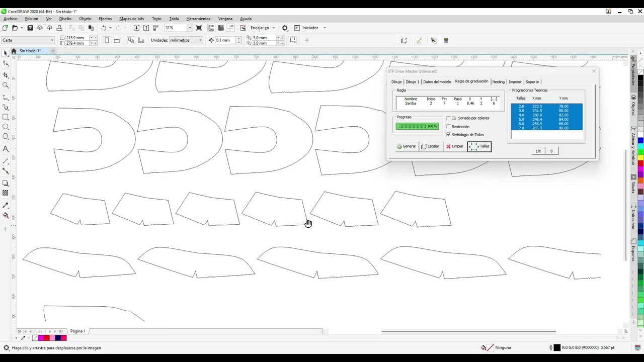
Task: Pick the magenta swatch in document palette
Action: point(41,338)
